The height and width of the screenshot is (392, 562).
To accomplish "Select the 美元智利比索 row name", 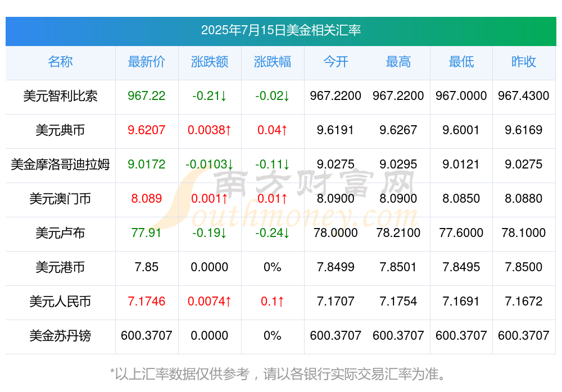I will tap(60, 96).
